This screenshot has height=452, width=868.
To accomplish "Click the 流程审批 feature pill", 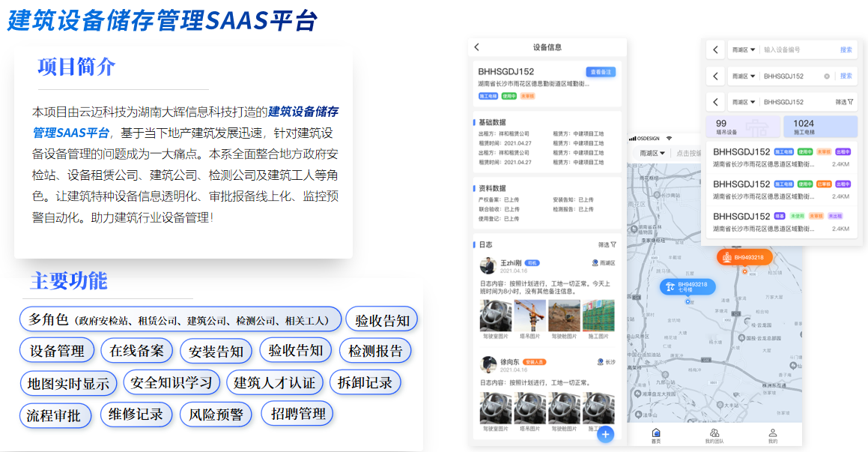I will click(x=54, y=415).
